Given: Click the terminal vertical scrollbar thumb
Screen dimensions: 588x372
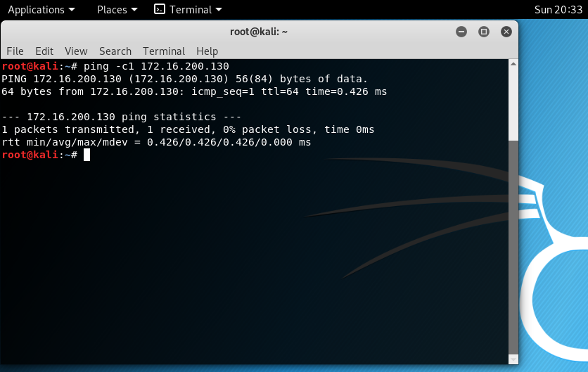Looking at the screenshot, I should [x=513, y=247].
